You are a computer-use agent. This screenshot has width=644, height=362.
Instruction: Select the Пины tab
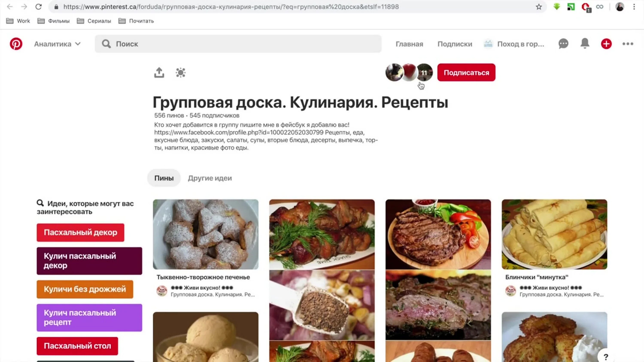[164, 178]
